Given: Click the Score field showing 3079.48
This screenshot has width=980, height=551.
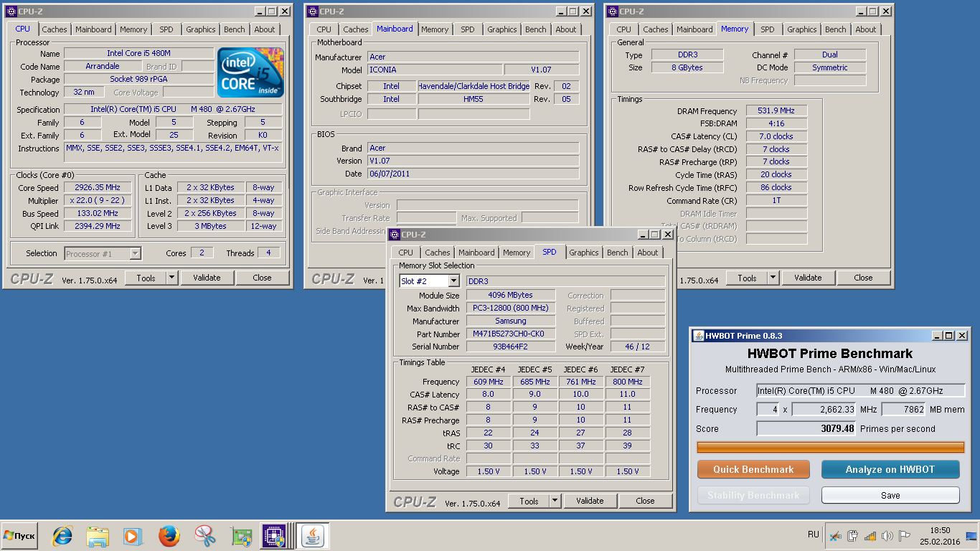Looking at the screenshot, I should [807, 428].
